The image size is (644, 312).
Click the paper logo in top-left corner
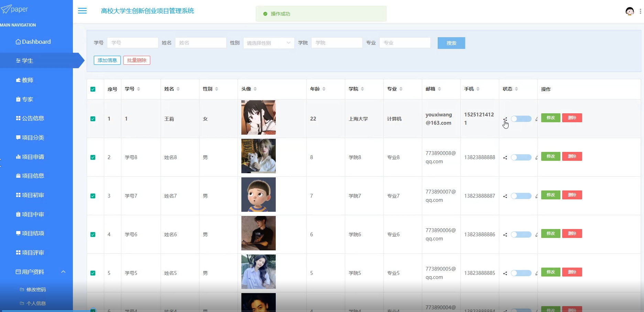click(15, 9)
